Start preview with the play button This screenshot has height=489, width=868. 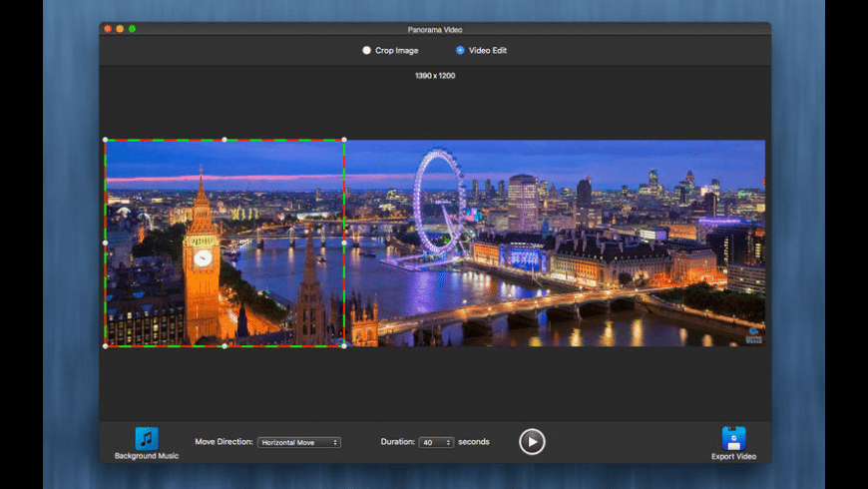tap(532, 442)
